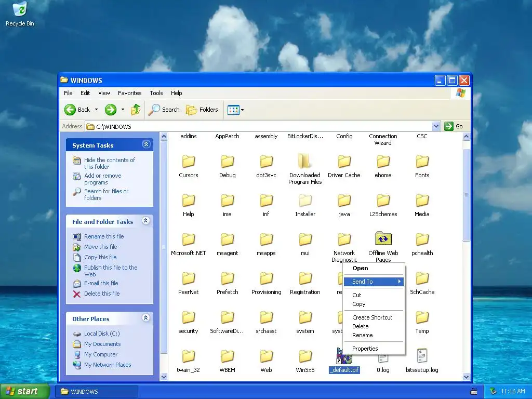Open the Start menu
Image resolution: width=532 pixels, height=399 pixels.
pyautogui.click(x=25, y=392)
